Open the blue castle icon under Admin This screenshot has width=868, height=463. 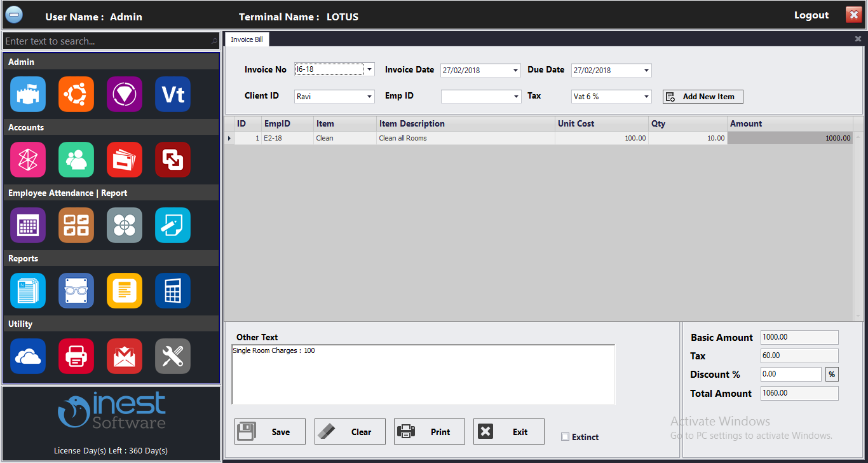28,94
